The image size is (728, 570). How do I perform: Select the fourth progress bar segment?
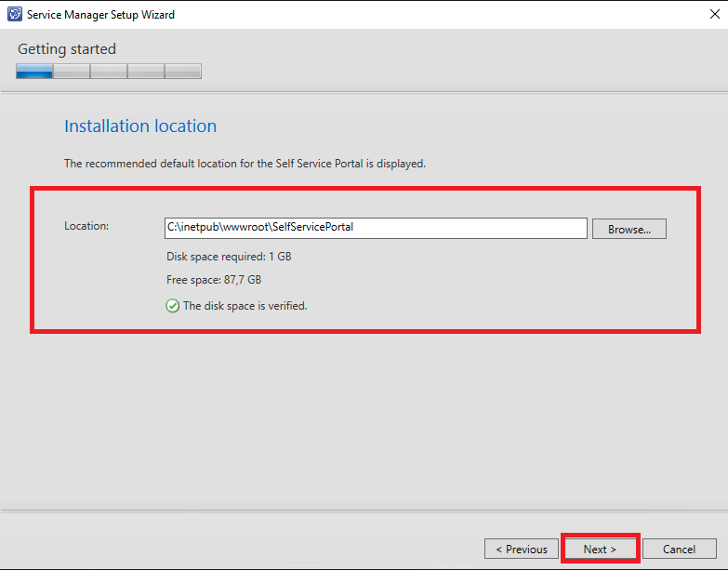[x=146, y=71]
